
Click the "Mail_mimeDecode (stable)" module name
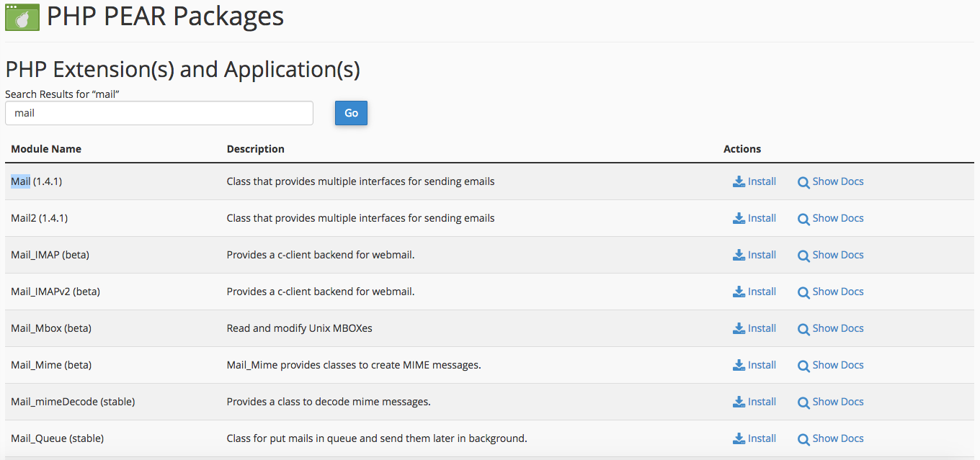(x=73, y=402)
